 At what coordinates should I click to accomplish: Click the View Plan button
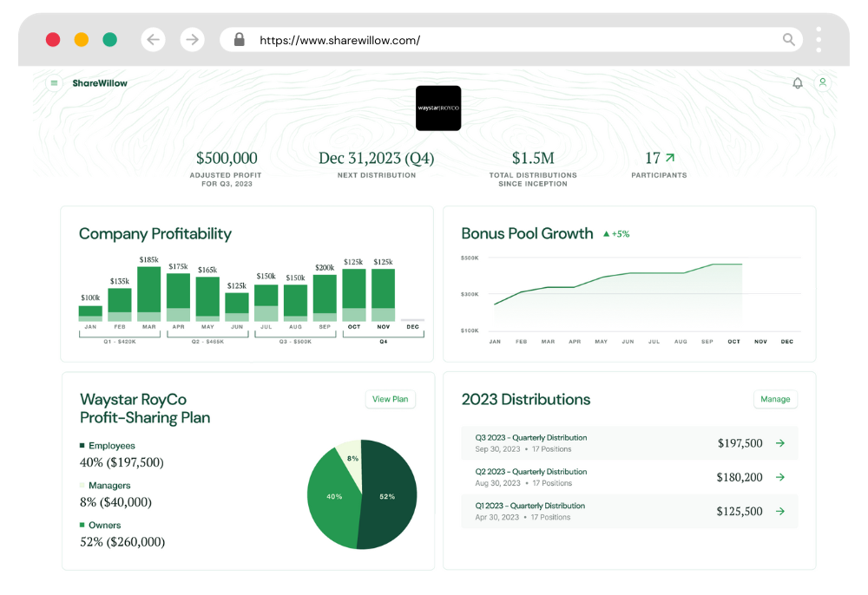390,399
